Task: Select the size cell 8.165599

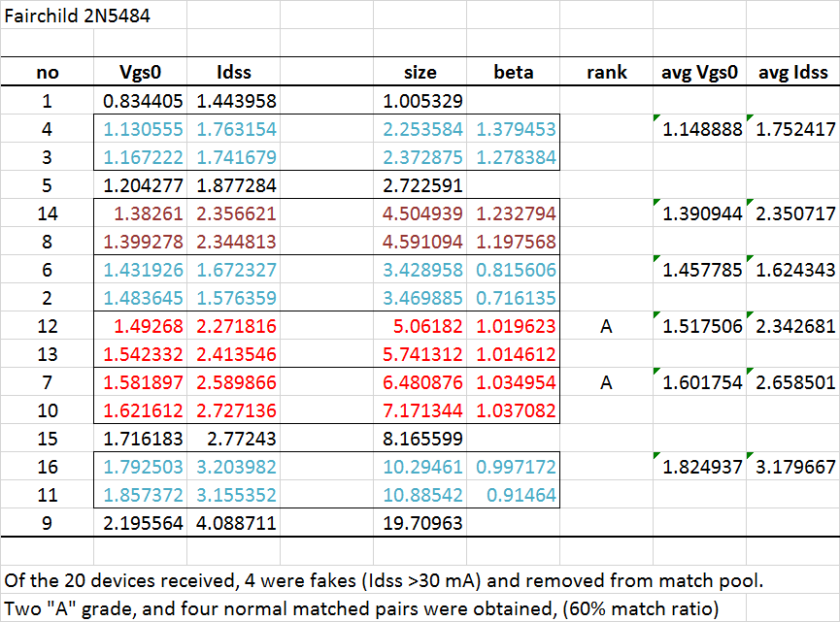Action: [420, 439]
